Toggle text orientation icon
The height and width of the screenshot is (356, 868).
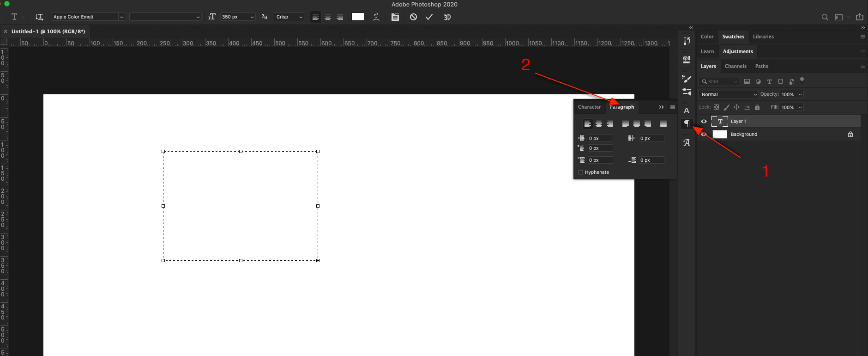pos(39,17)
